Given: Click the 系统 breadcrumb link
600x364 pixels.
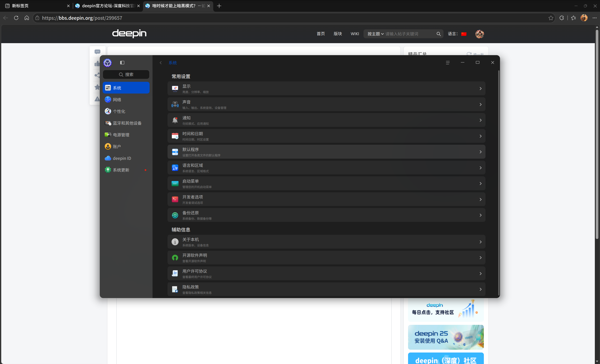Looking at the screenshot, I should pyautogui.click(x=173, y=63).
